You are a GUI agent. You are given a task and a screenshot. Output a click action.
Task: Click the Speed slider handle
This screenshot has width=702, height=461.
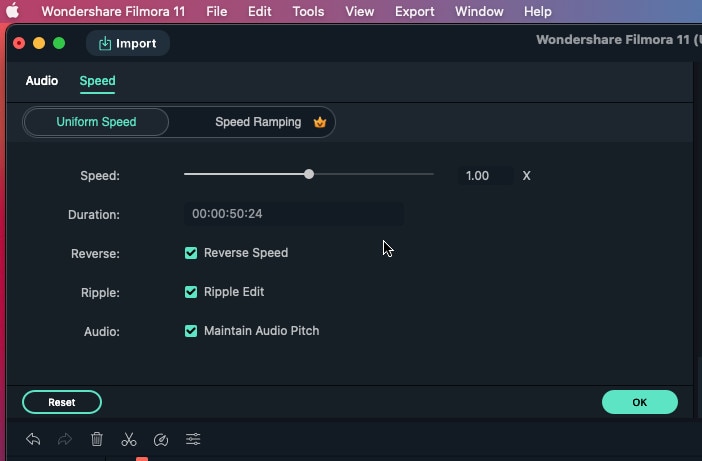pyautogui.click(x=309, y=174)
